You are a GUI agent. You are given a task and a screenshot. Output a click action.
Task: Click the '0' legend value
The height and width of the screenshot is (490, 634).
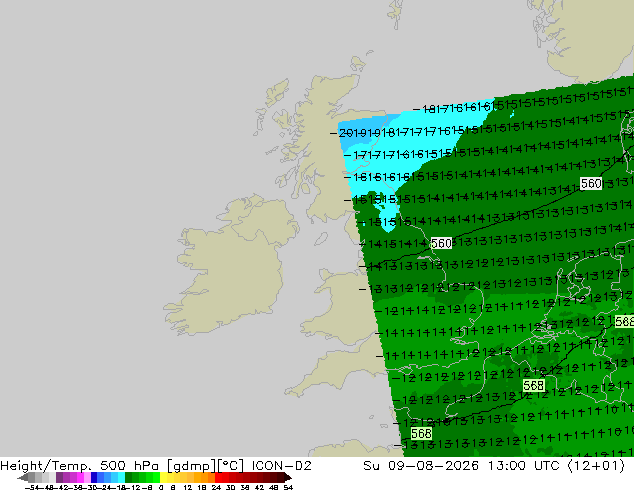tap(161, 487)
